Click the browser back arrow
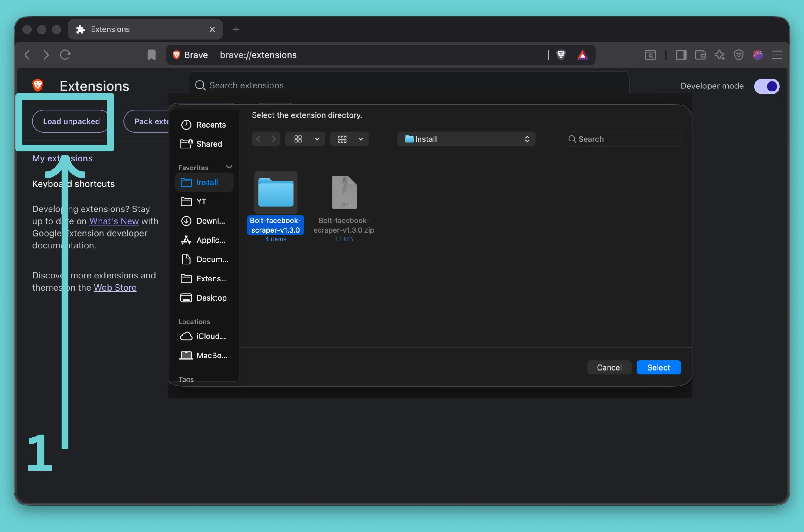Screen dimensions: 804x532 click(x=28, y=55)
